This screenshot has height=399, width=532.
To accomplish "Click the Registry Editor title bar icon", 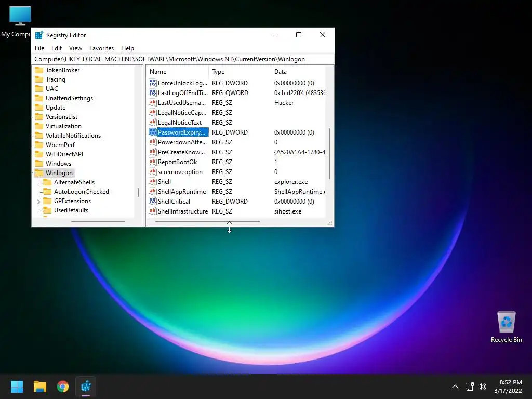I will (x=39, y=35).
